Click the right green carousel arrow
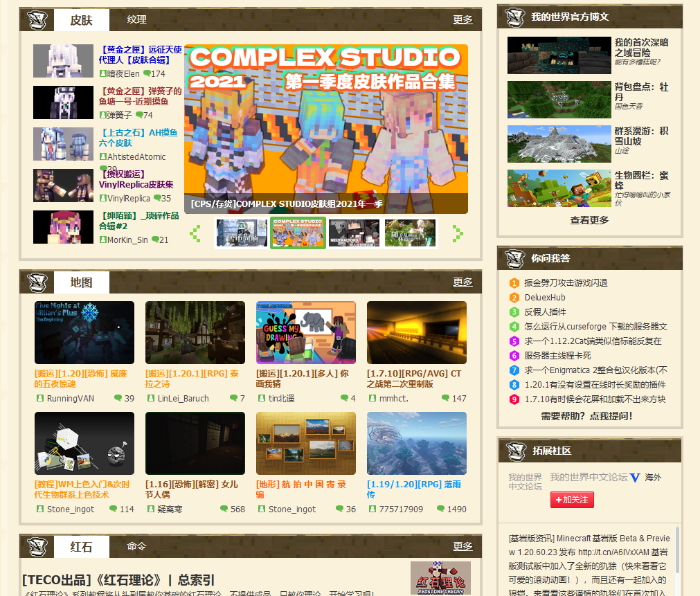 coord(458,233)
